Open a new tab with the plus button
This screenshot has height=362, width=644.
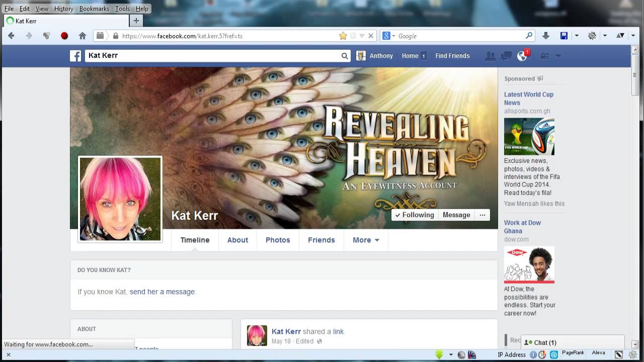pos(136,21)
